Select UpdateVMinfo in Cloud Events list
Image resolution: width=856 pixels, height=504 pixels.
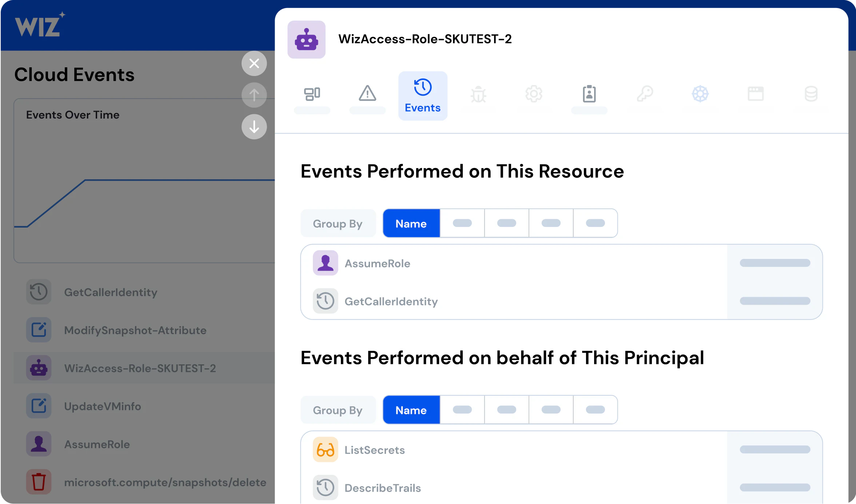pos(144,406)
